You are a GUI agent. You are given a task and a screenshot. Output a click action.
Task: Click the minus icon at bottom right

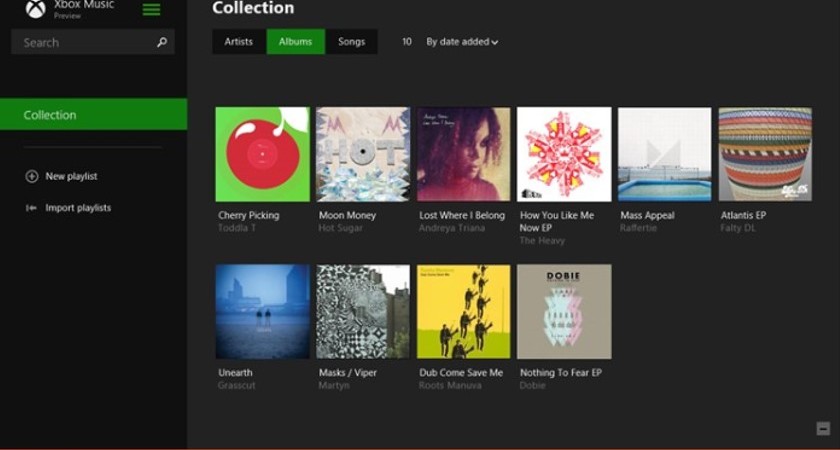tap(823, 429)
